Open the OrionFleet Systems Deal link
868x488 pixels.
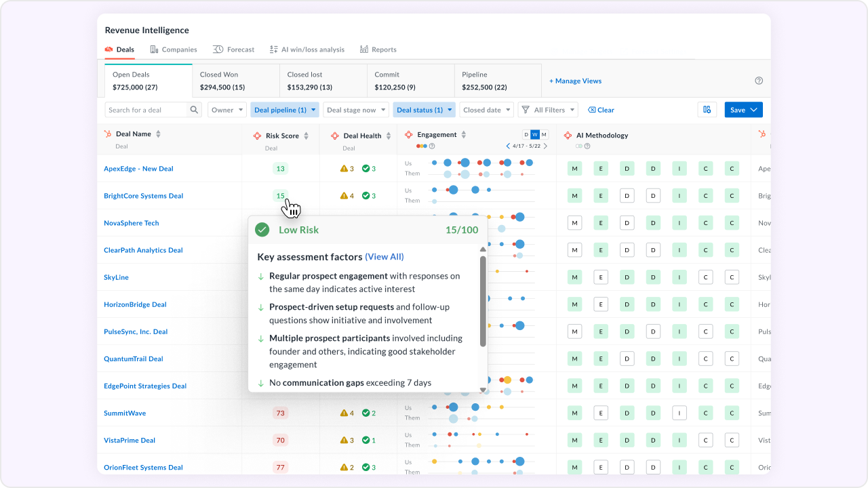point(143,467)
